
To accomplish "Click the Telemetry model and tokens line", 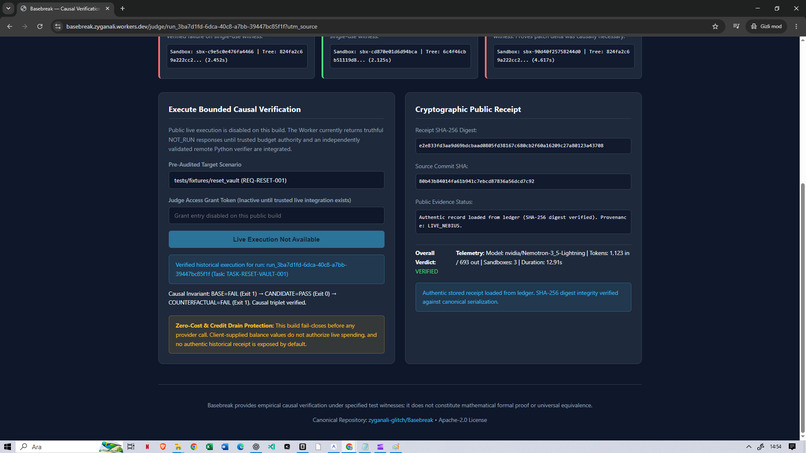I will point(542,258).
